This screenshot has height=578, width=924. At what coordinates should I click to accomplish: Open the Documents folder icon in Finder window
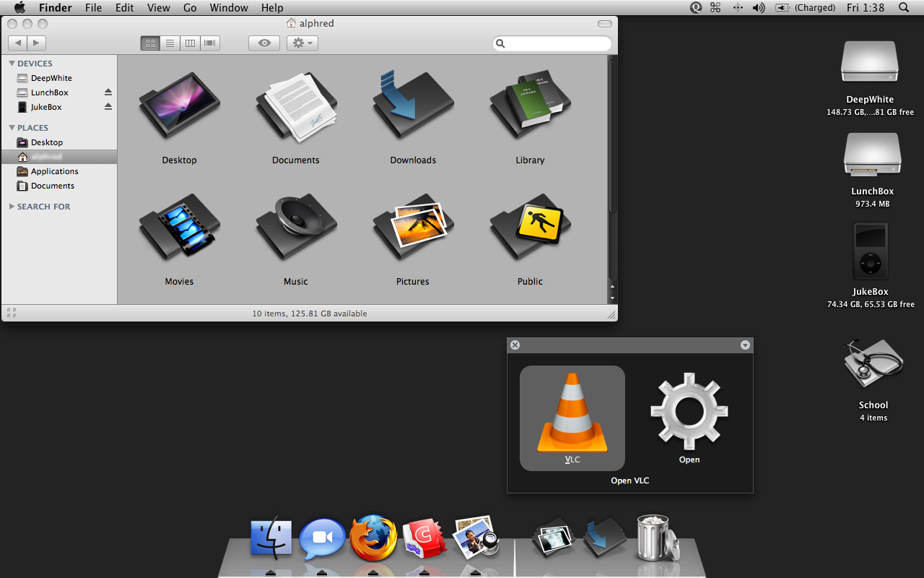296,108
